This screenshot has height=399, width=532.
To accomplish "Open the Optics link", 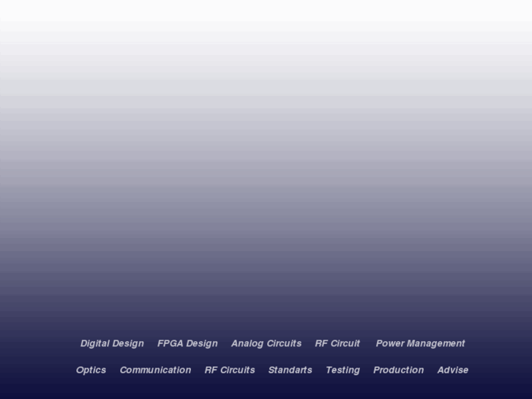I will tap(91, 370).
